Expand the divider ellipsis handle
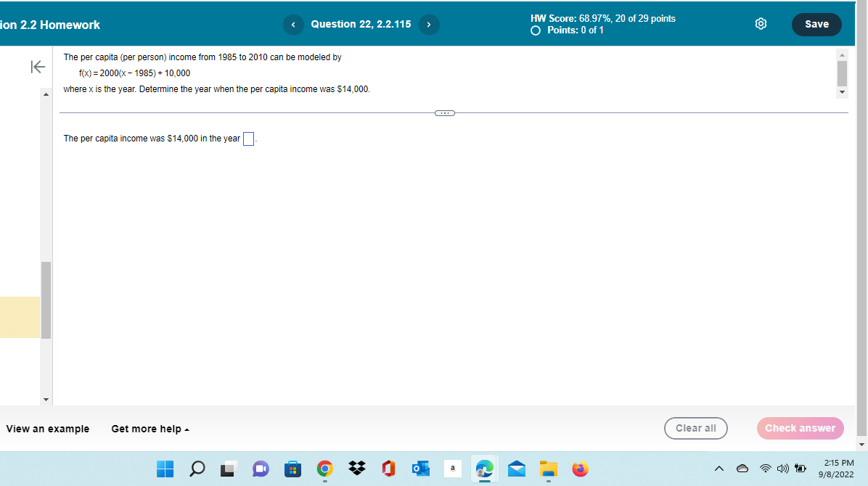This screenshot has width=868, height=486. 444,113
